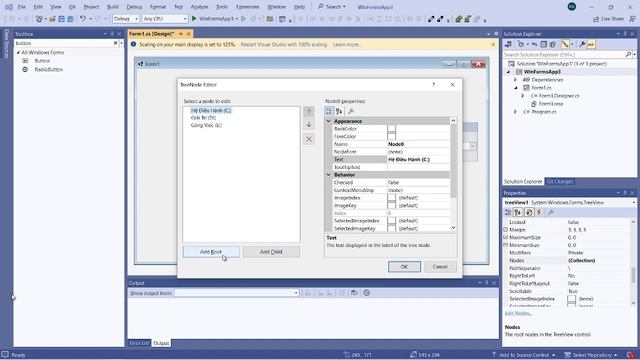Collapse the All Windows Forms toolbox group
This screenshot has height=360, width=640.
pos(18,52)
